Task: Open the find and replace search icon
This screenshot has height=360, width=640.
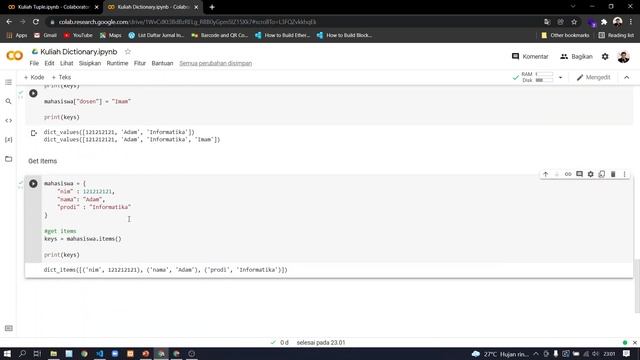Action: point(9,101)
